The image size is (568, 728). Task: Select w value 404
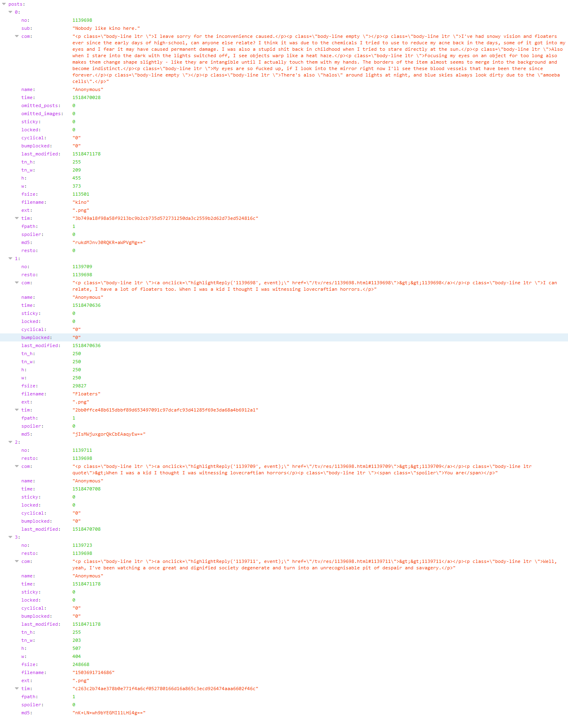pos(76,656)
